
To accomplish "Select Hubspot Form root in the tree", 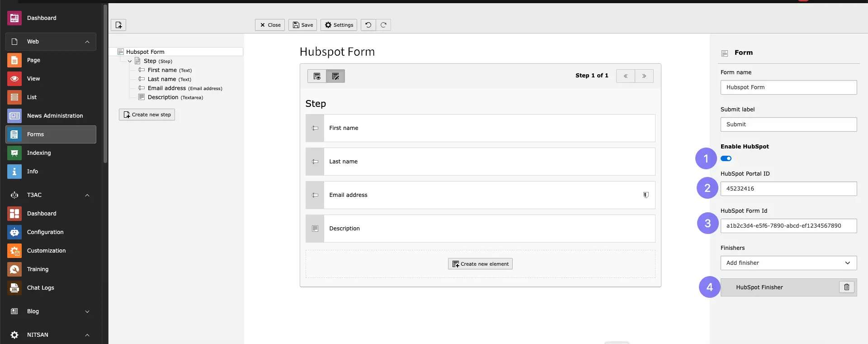I will click(145, 52).
